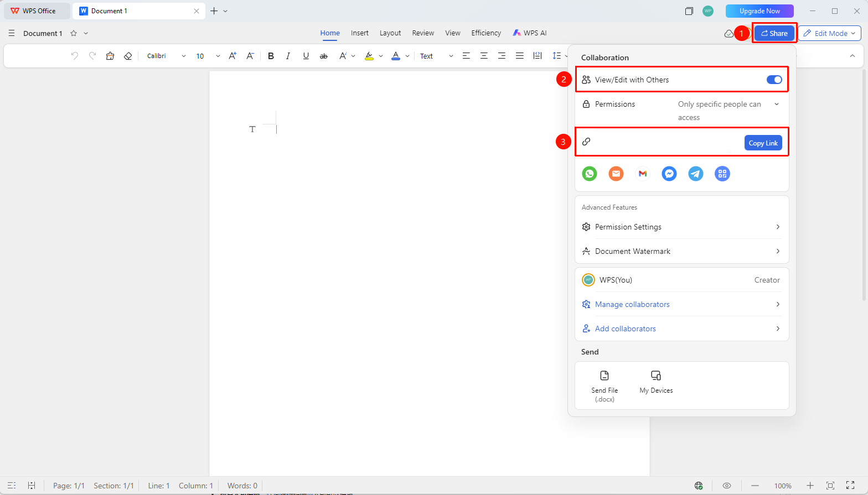The width and height of the screenshot is (868, 495).
Task: Center align the paragraph text
Action: click(x=484, y=56)
